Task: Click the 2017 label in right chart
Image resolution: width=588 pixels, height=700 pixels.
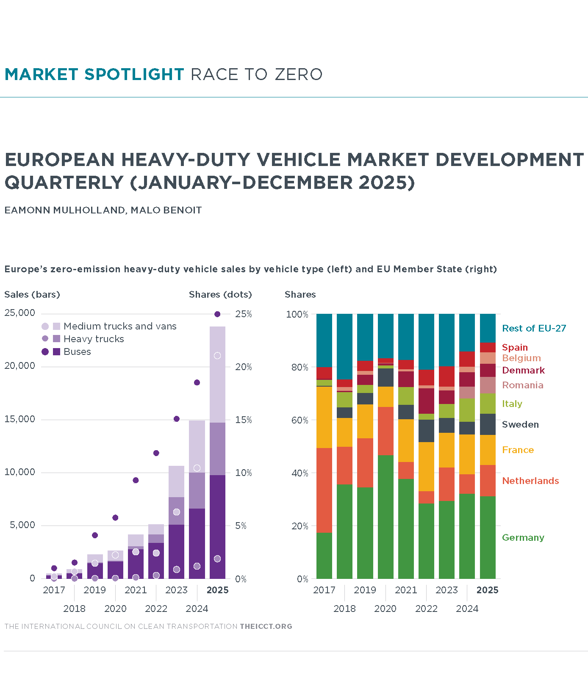Action: point(324,590)
